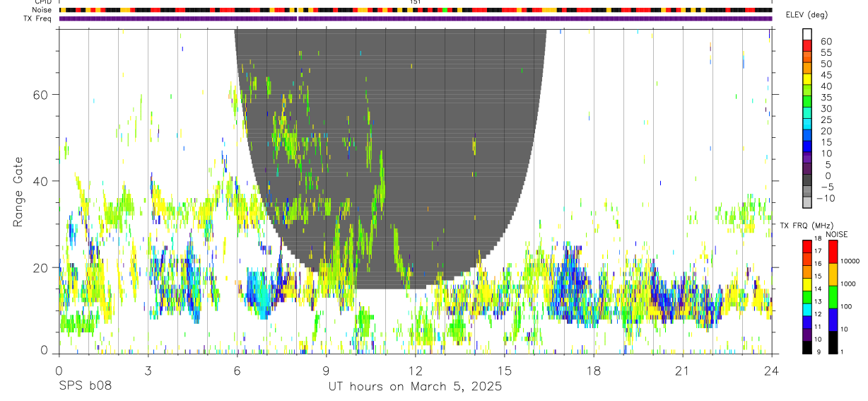Click the '-10' value on ELEV legend

pyautogui.click(x=826, y=198)
